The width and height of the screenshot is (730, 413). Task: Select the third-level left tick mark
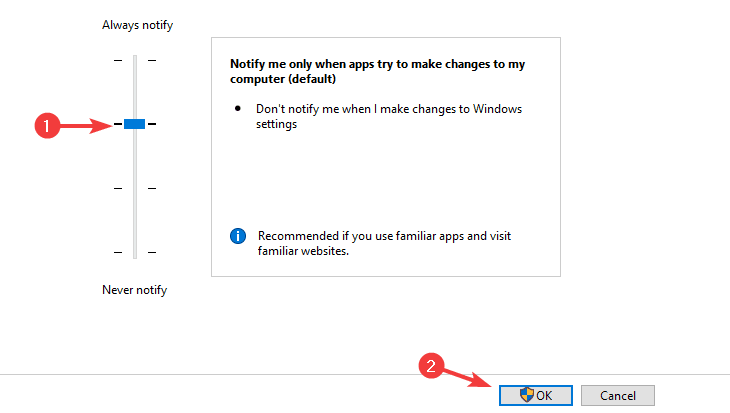(x=118, y=189)
